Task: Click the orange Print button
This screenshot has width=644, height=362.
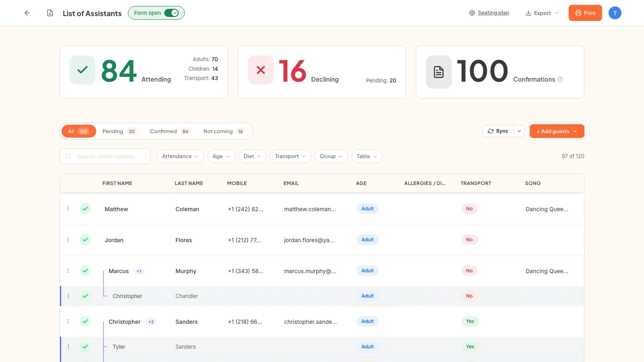Action: [x=585, y=13]
